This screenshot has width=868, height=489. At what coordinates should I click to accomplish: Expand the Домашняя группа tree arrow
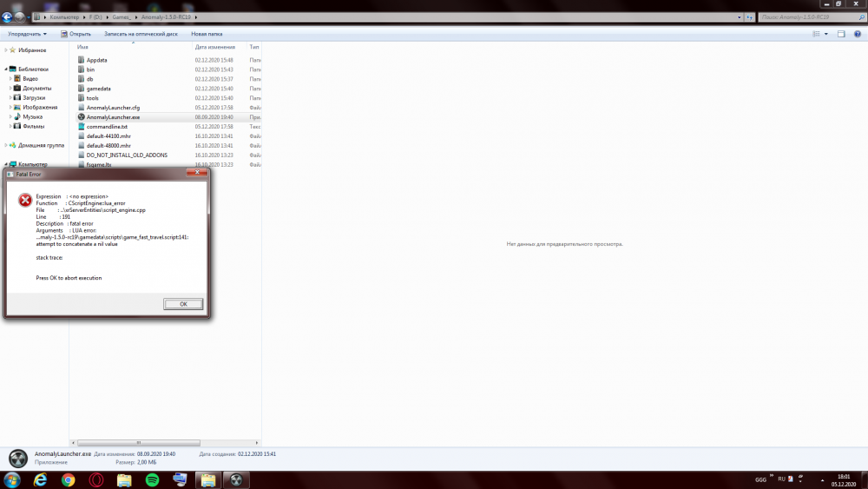[x=6, y=145]
